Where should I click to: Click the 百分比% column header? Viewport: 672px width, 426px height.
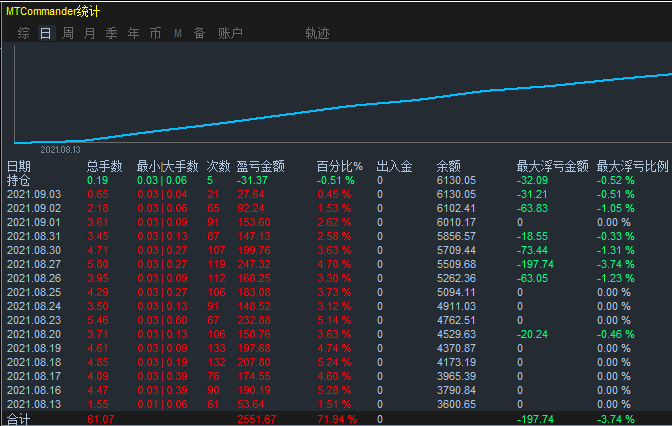(339, 166)
